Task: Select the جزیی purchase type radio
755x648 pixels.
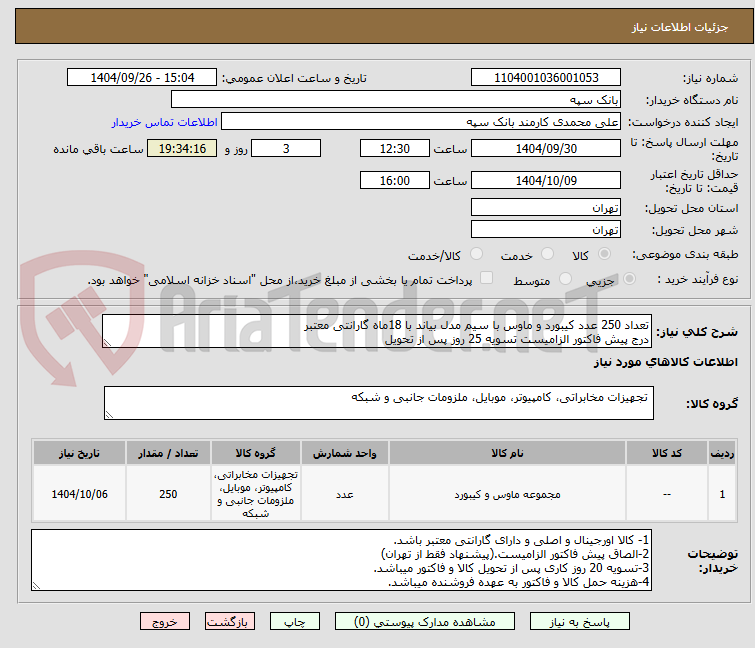Action: click(x=629, y=279)
